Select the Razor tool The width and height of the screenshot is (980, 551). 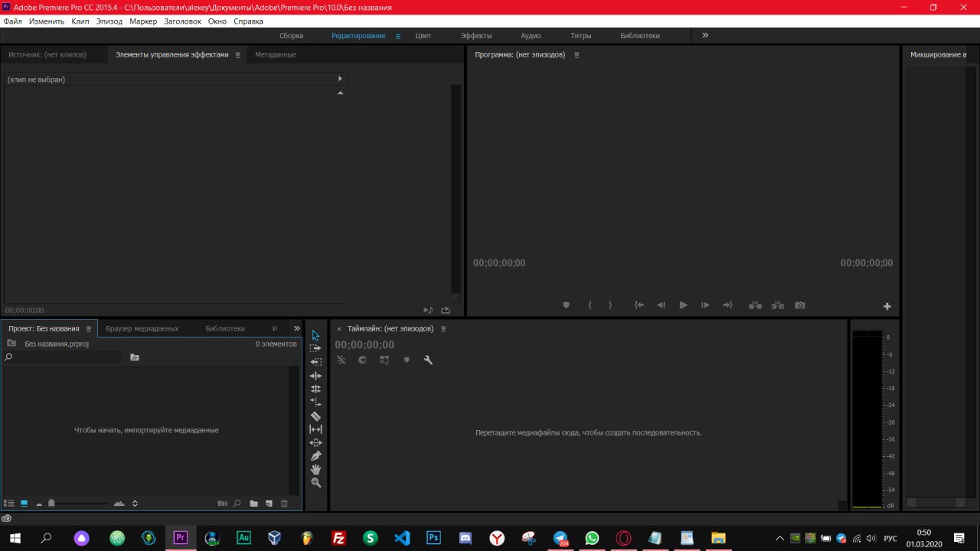[x=315, y=416]
